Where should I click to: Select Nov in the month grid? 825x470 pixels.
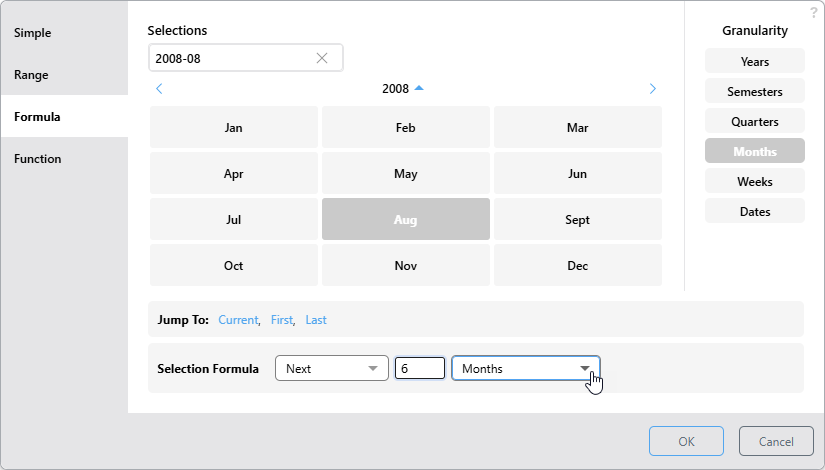tap(405, 266)
